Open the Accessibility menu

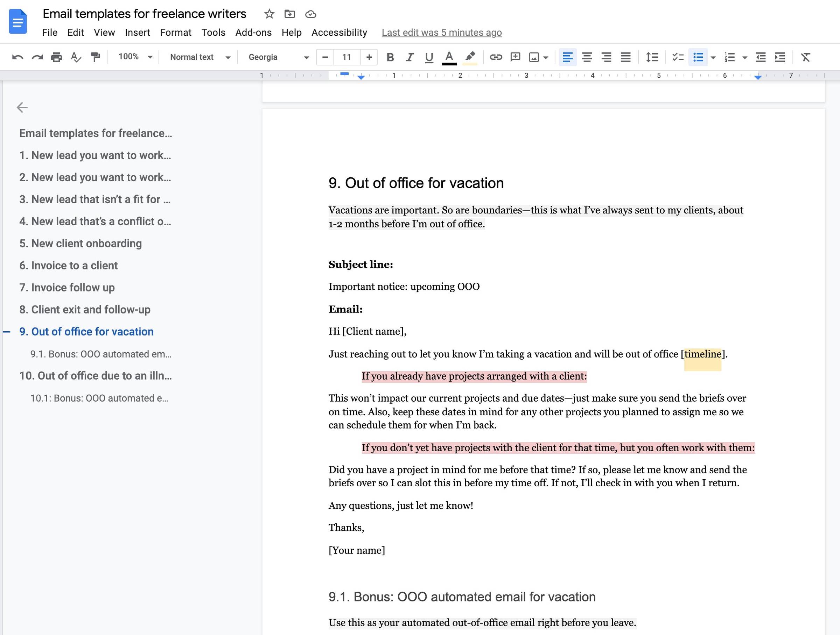pos(339,33)
